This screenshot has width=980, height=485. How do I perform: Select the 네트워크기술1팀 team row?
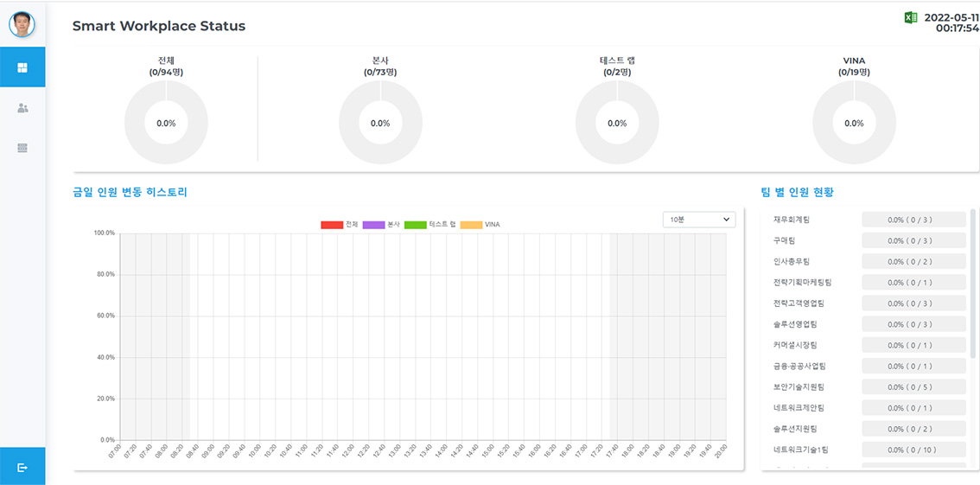(x=800, y=450)
